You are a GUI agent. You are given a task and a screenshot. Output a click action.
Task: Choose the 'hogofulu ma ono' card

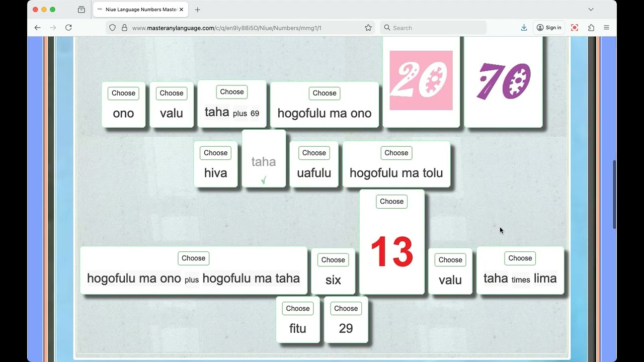[x=325, y=93]
